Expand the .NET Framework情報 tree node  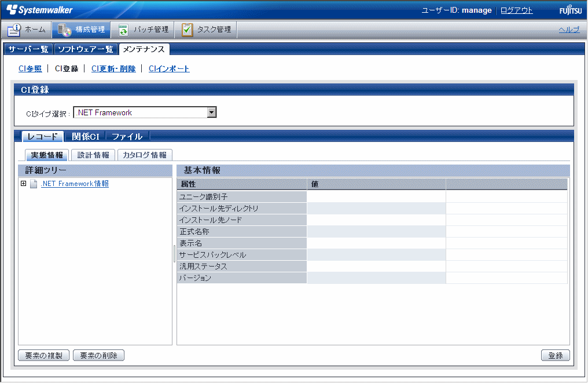[x=24, y=184]
